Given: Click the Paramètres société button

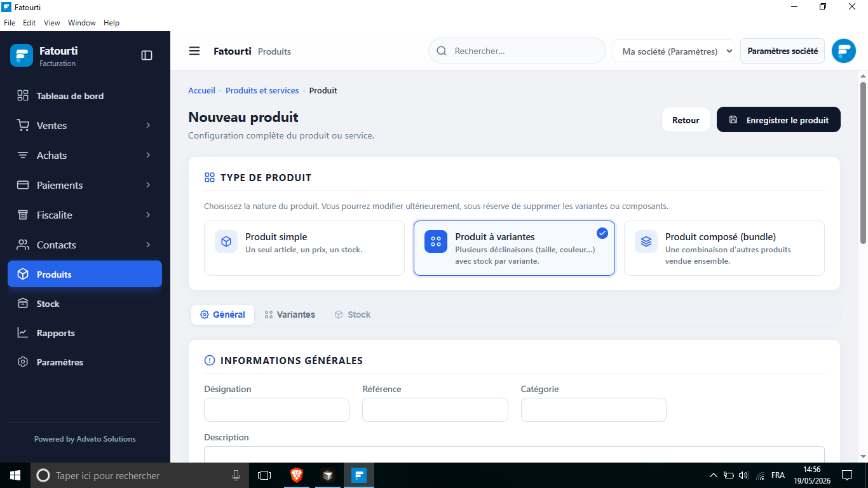Looking at the screenshot, I should coord(782,51).
